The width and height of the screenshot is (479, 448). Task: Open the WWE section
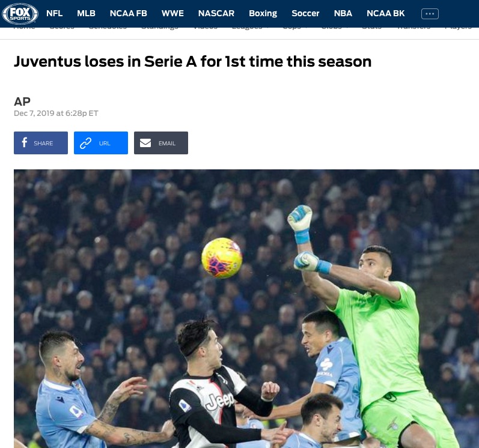point(172,13)
